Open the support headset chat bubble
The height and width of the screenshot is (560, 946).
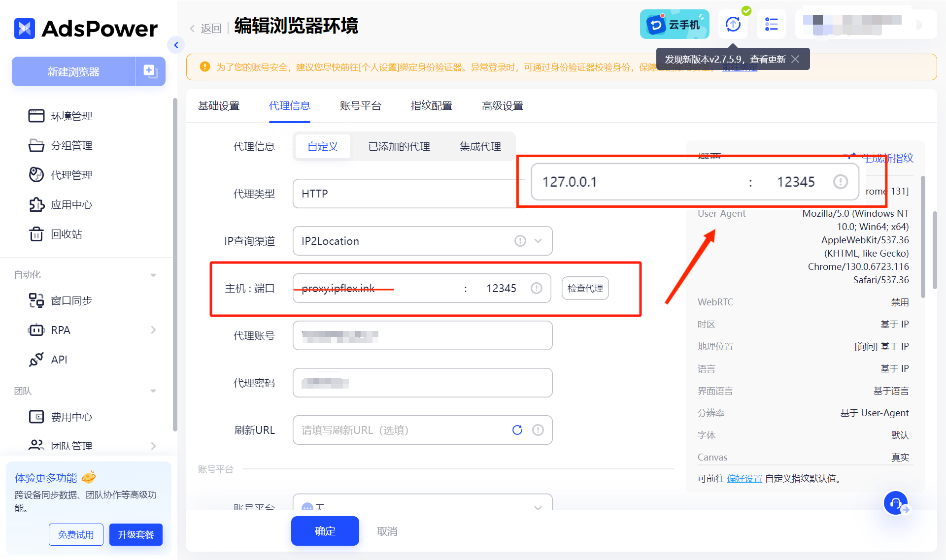pyautogui.click(x=895, y=503)
